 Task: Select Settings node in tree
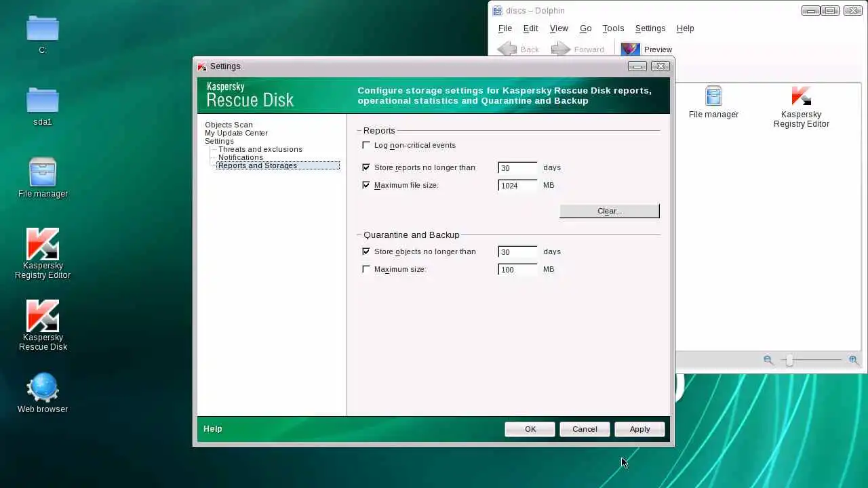coord(219,141)
